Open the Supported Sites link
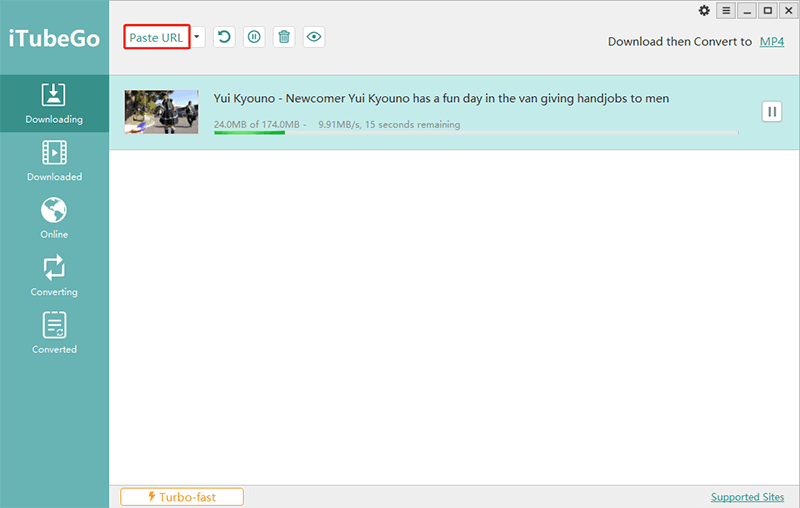 click(x=747, y=497)
